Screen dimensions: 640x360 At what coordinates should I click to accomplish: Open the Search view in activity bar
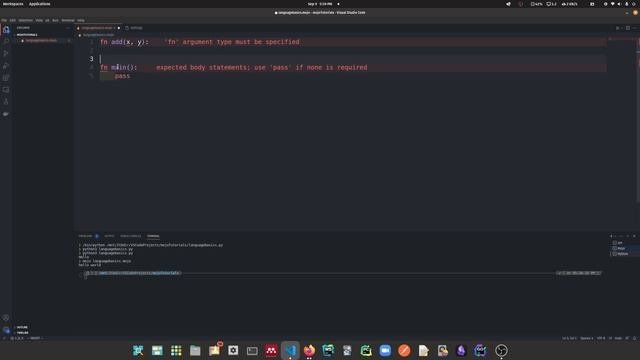[6, 41]
